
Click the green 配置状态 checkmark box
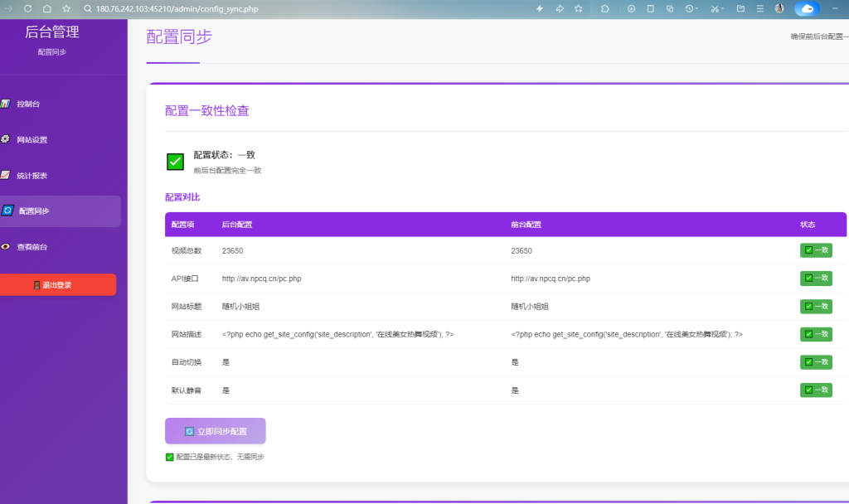pyautogui.click(x=175, y=162)
